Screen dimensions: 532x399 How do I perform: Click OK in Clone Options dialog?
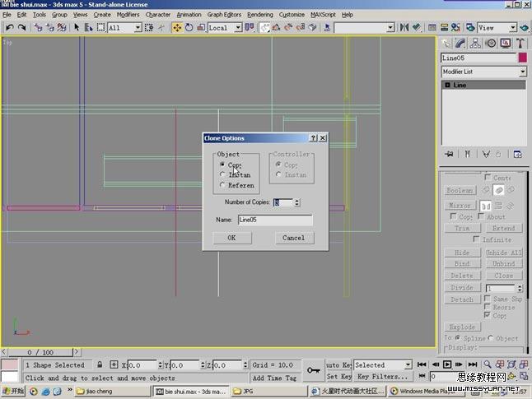[232, 238]
